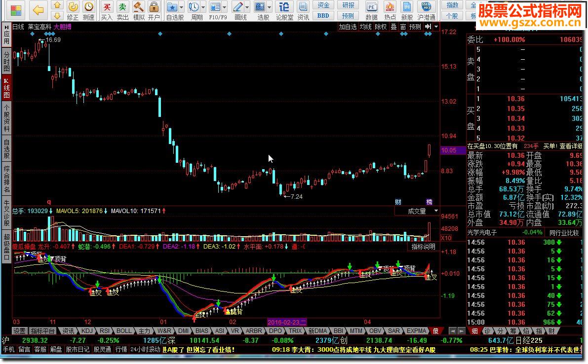This screenshot has width=588, height=364.
Task: Toggle 除权 ex-rights adjustment on chart
Action: coord(381,27)
